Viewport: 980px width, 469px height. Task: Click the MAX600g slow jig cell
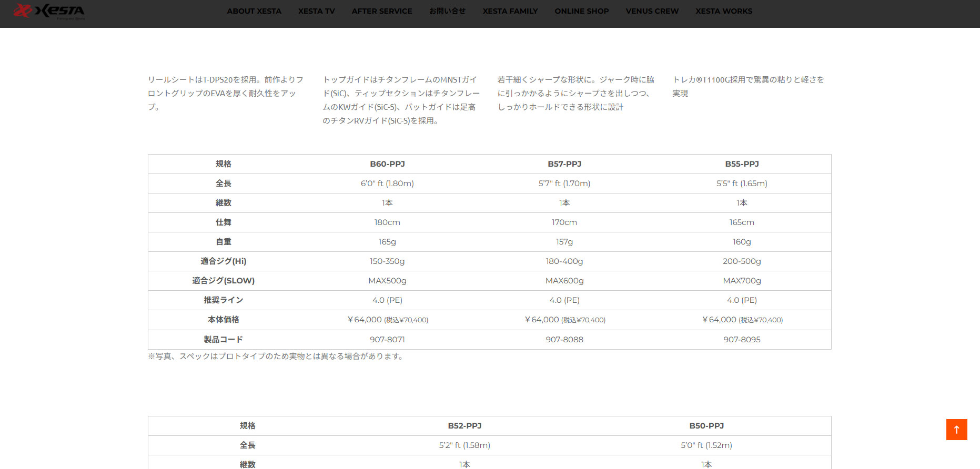(564, 281)
